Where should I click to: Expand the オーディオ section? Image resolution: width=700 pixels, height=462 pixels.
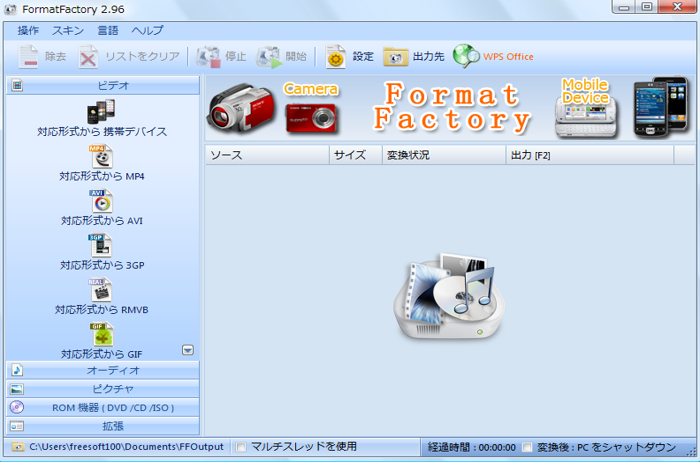103,370
